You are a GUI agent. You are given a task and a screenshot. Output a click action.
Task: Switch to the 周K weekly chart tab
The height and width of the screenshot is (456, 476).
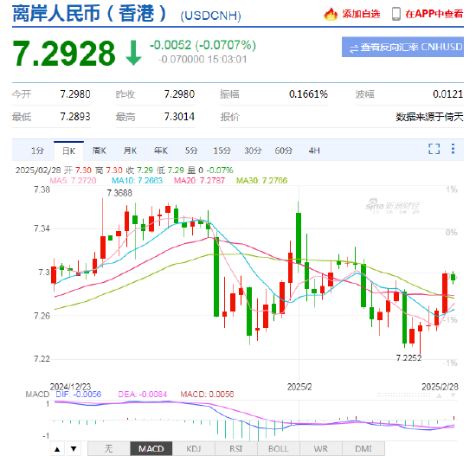100,151
